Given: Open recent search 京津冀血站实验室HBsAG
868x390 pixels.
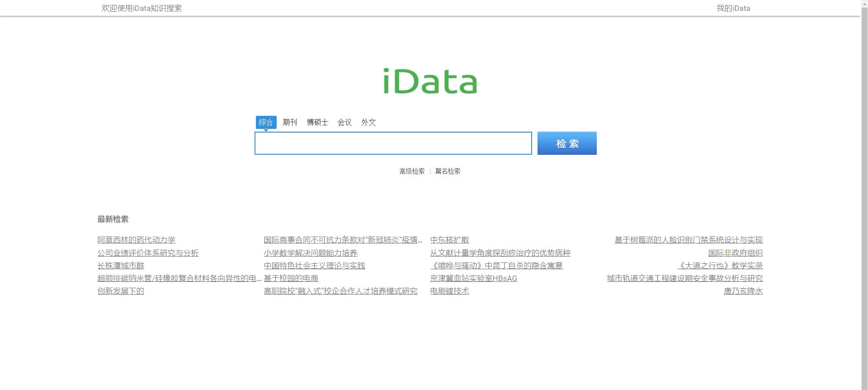Looking at the screenshot, I should tap(474, 278).
